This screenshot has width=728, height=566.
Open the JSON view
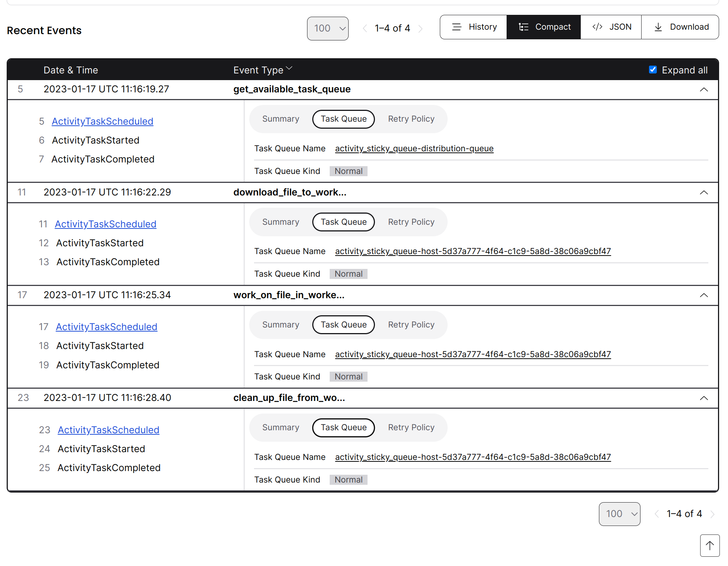tap(611, 27)
